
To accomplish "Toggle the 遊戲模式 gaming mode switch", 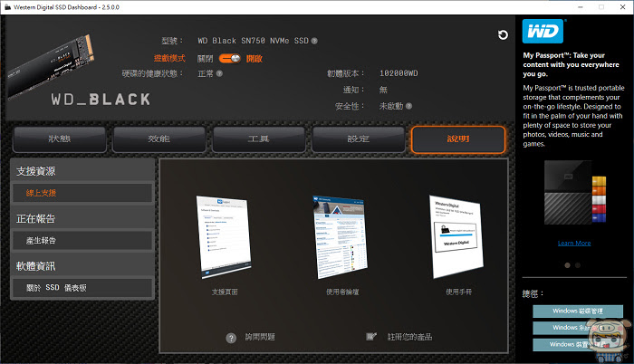I will [230, 59].
